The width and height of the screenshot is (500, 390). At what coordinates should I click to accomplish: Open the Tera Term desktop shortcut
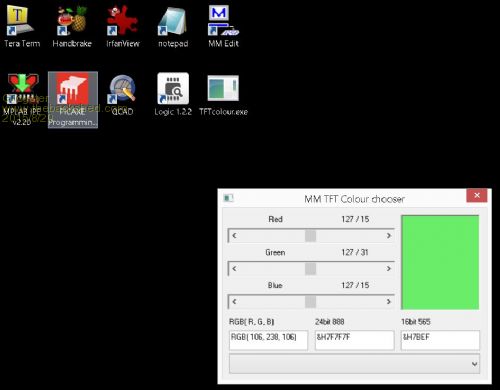[x=22, y=26]
